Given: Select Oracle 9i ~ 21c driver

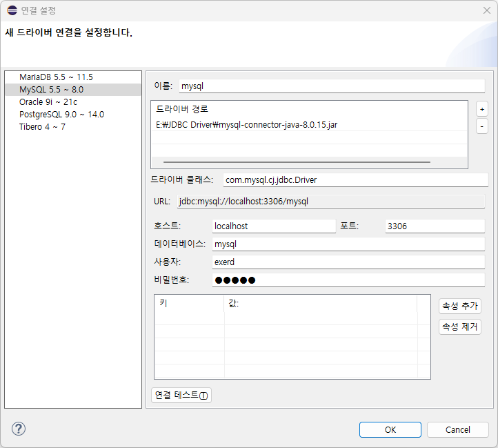Looking at the screenshot, I should (73, 102).
